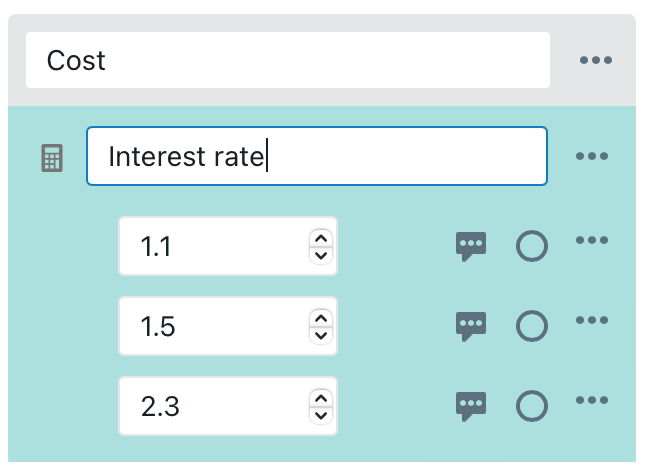Increment the 1.1 value stepper up
Viewport: 658px width, 476px height.
click(x=320, y=239)
